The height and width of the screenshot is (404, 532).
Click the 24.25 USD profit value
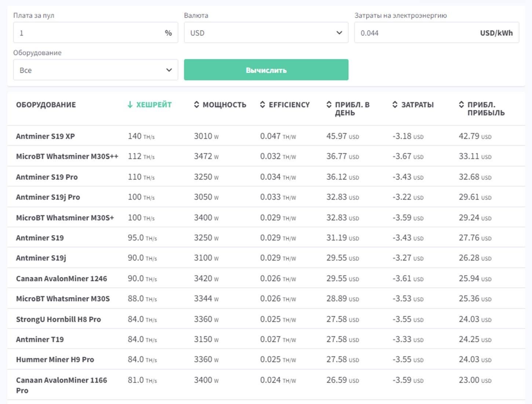pyautogui.click(x=475, y=339)
